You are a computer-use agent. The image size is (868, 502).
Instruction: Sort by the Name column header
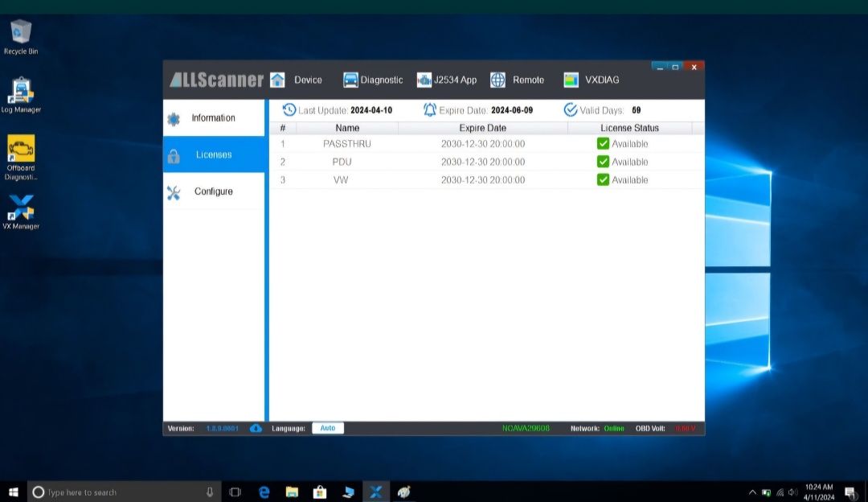click(x=347, y=128)
